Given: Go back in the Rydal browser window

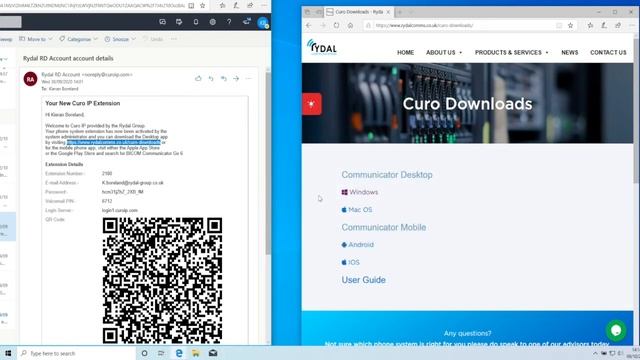Looking at the screenshot, I should tap(309, 25).
